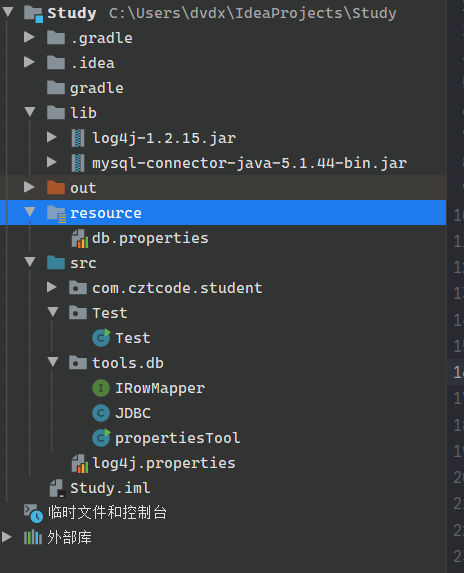
Task: Click the scratches and consoles icon
Action: [x=33, y=513]
